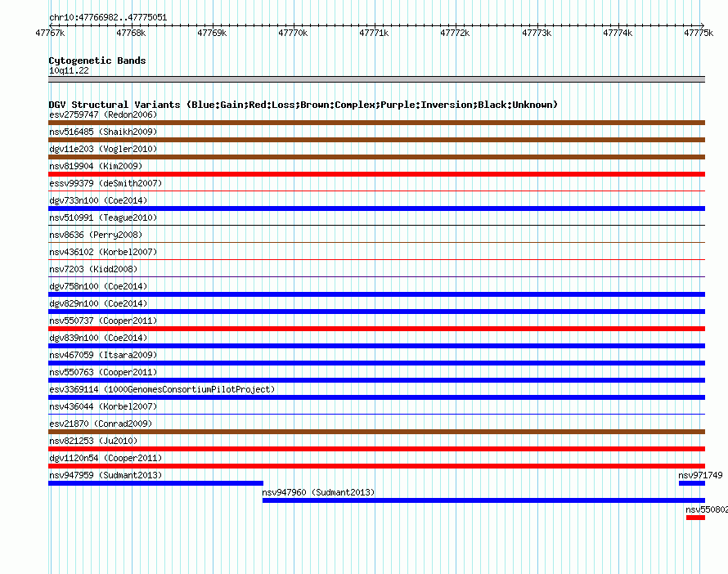Click the dgv758n100 (Coe2014) label
Image resolution: width=728 pixels, height=574 pixels.
(x=98, y=286)
